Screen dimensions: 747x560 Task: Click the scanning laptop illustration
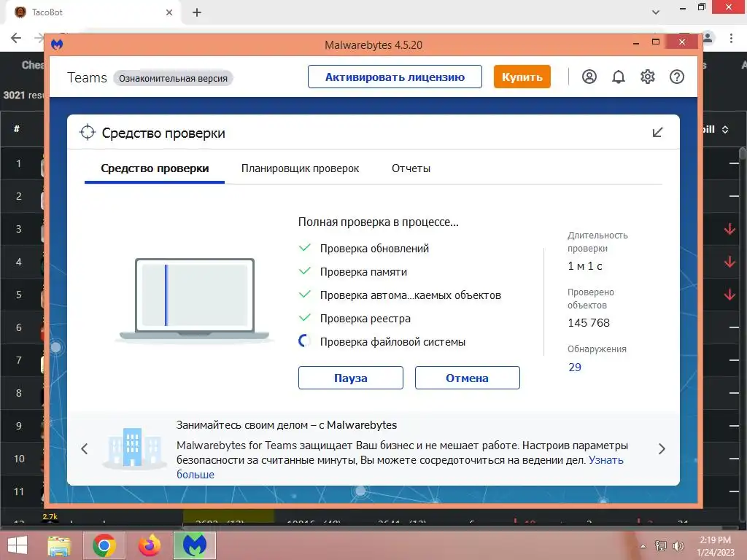coord(195,300)
